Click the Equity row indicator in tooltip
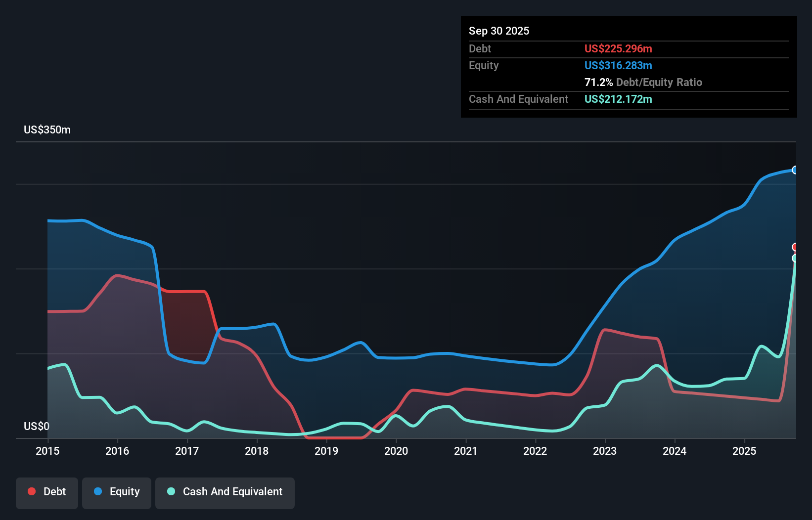The height and width of the screenshot is (520, 812). click(x=484, y=65)
